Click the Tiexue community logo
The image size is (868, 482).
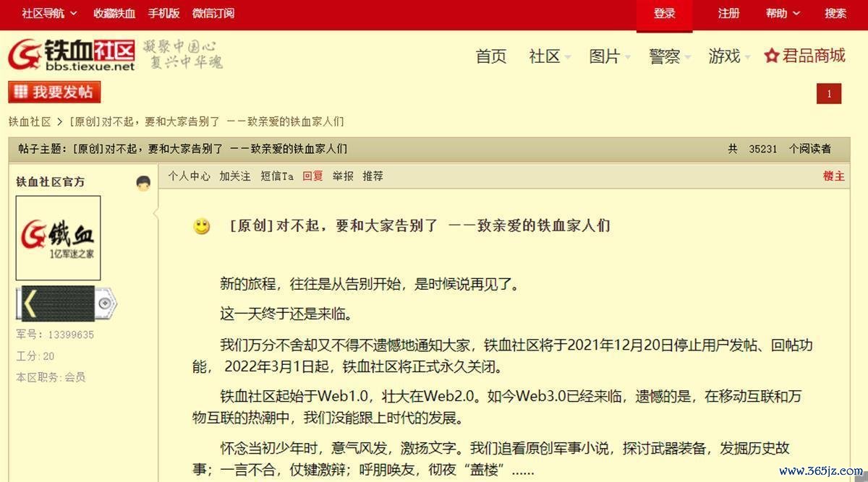(72, 56)
